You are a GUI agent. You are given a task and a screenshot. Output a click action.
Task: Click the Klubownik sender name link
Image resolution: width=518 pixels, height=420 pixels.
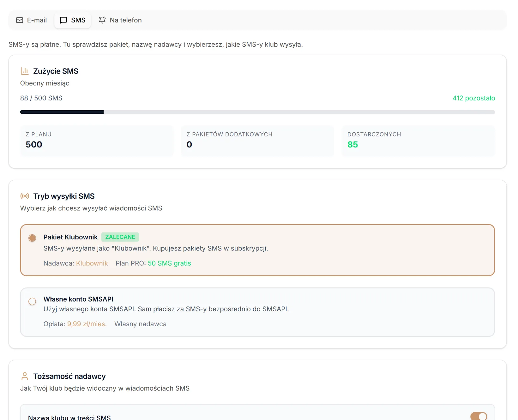point(92,263)
